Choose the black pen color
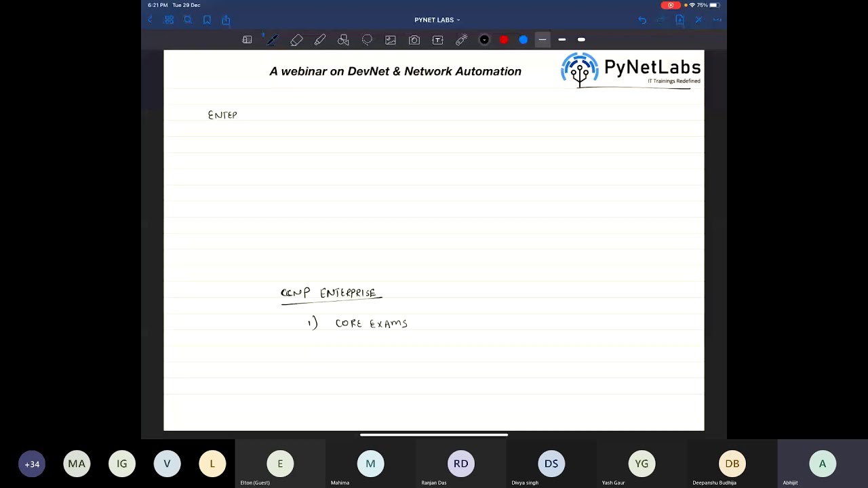This screenshot has height=488, width=868. tap(484, 40)
